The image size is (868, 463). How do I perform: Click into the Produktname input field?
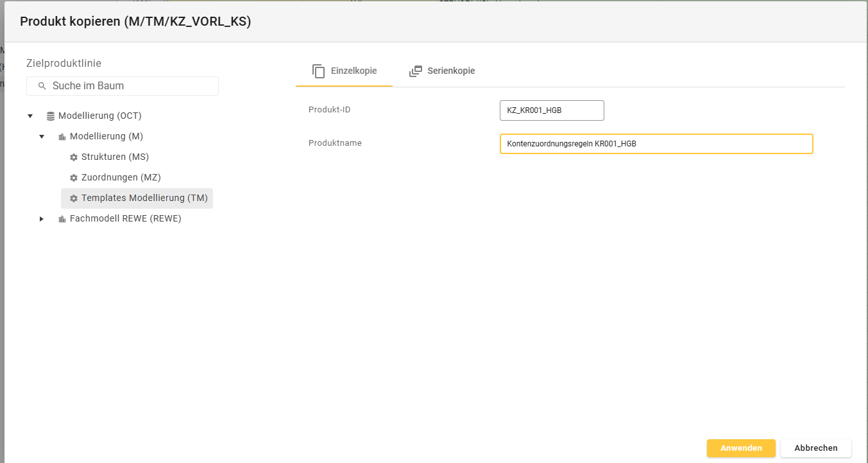656,144
